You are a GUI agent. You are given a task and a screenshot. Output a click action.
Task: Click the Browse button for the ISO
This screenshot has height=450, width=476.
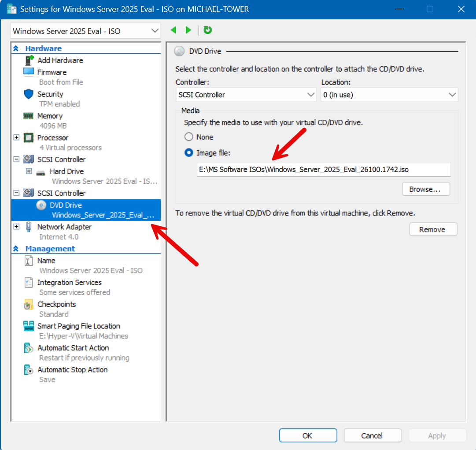point(425,189)
